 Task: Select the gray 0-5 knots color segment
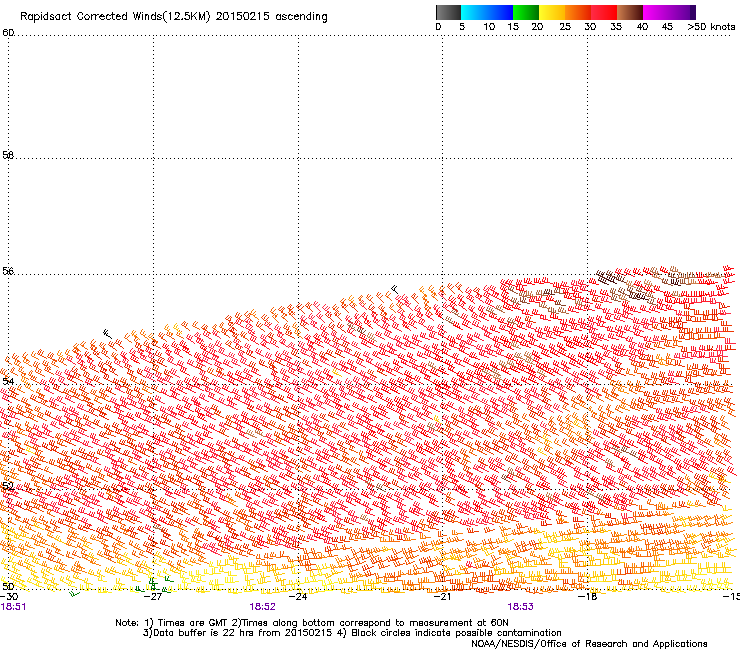point(448,12)
